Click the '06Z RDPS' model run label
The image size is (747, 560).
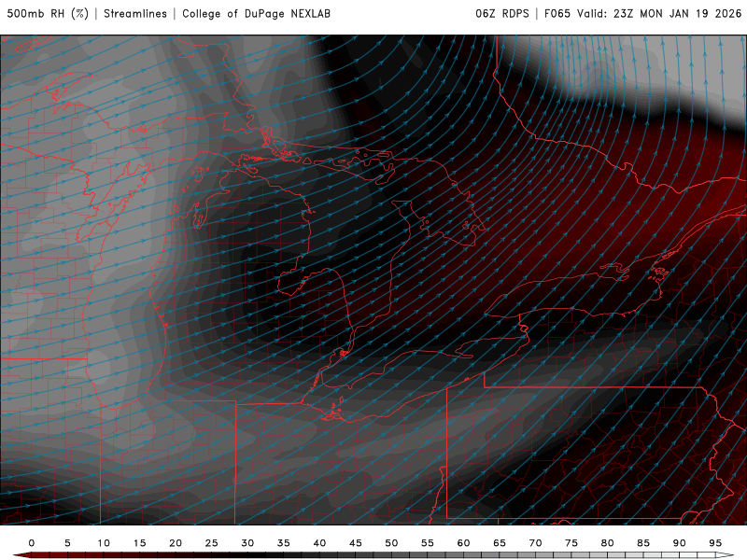(x=502, y=14)
